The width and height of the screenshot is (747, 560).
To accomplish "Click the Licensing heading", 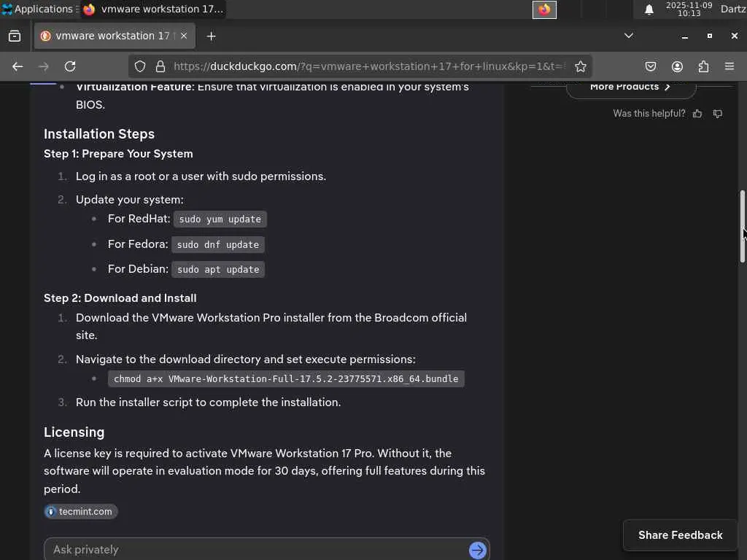I will point(74,432).
